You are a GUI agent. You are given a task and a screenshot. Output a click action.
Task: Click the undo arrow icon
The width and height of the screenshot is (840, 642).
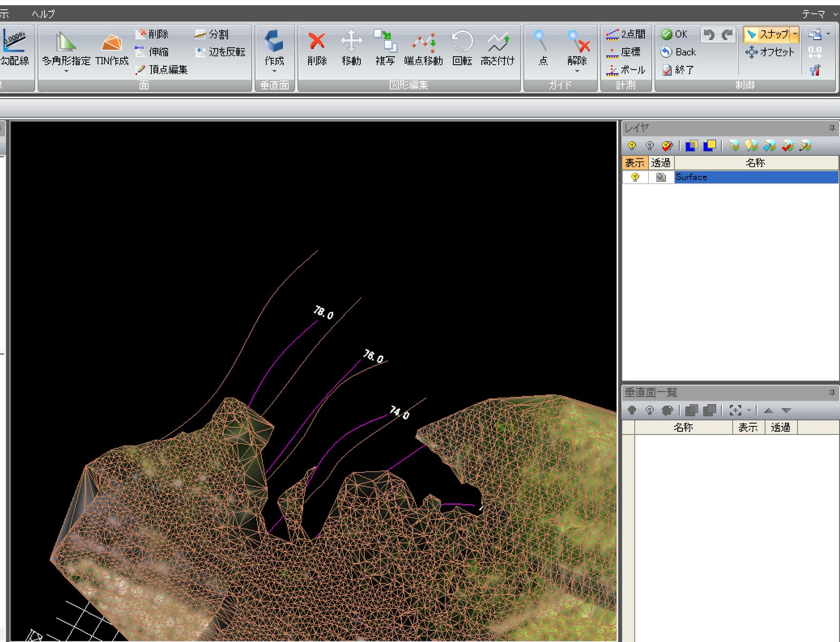point(709,35)
